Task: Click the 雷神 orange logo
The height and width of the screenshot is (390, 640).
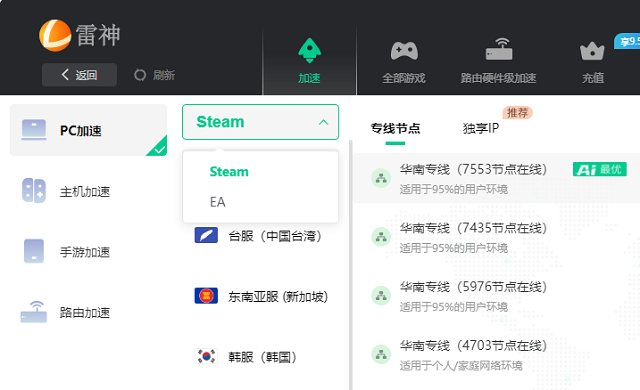Action: (x=55, y=35)
